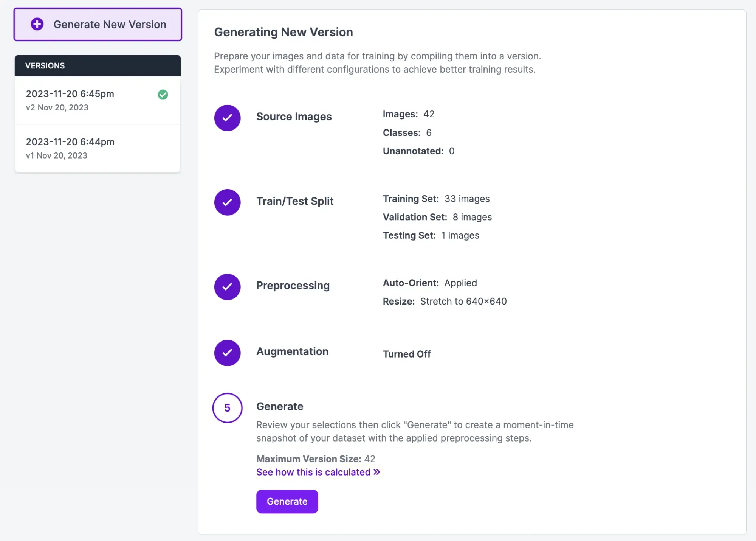Expand the Source Images step
756x541 pixels.
point(294,117)
